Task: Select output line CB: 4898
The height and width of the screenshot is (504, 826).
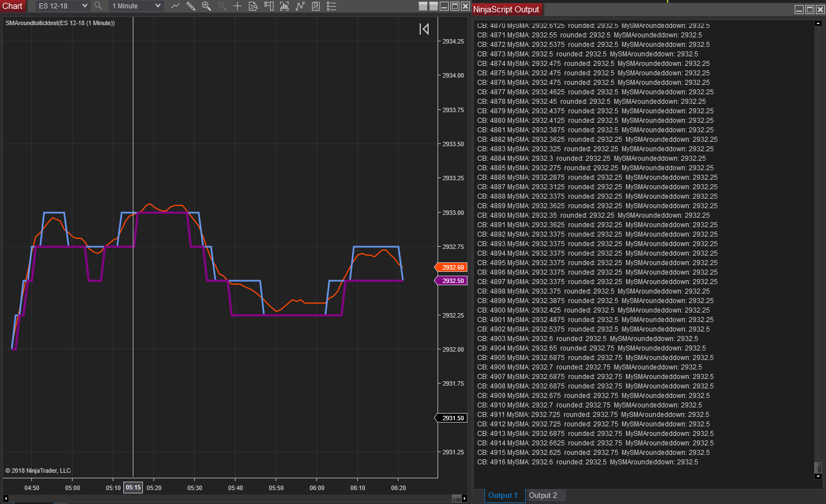Action: pyautogui.click(x=593, y=291)
